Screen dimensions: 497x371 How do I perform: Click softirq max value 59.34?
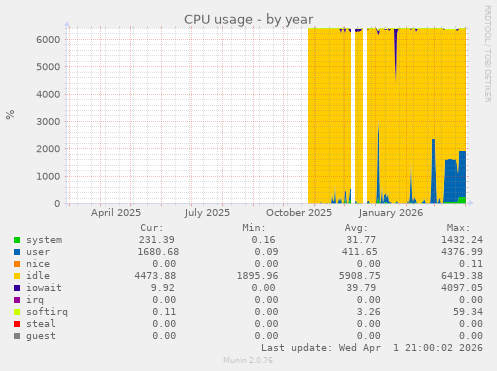click(468, 312)
